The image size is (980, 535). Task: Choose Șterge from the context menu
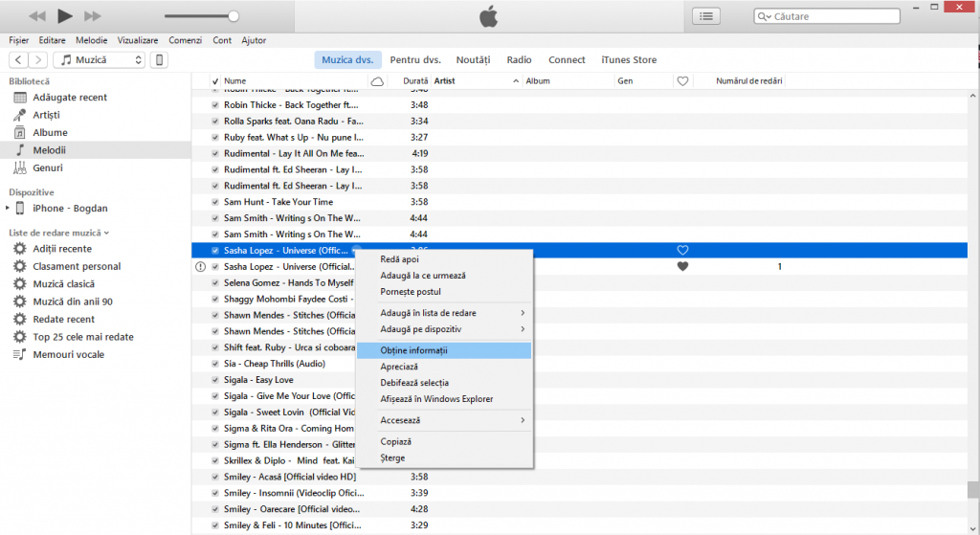[444, 458]
